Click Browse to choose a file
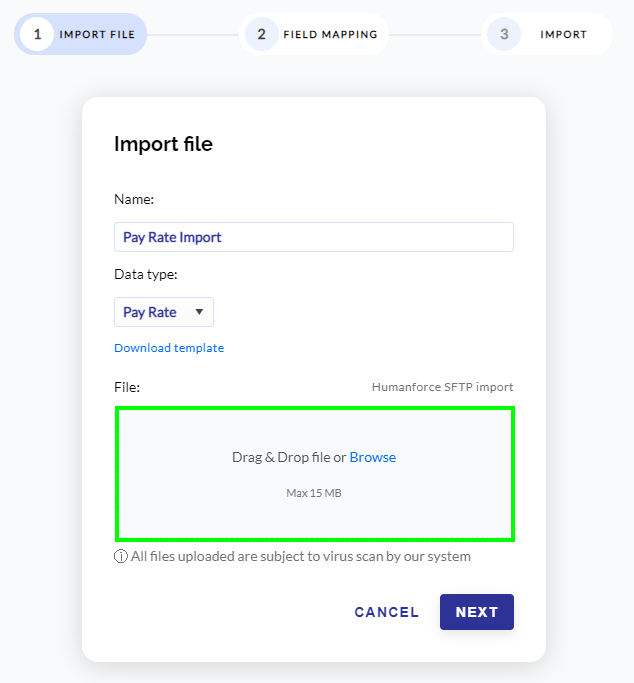 coord(373,457)
